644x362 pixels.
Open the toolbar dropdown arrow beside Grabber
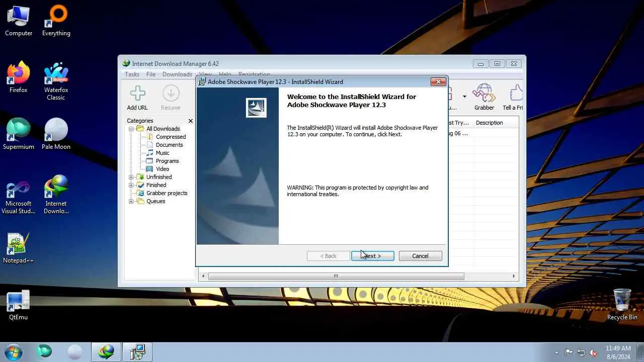pos(464,97)
